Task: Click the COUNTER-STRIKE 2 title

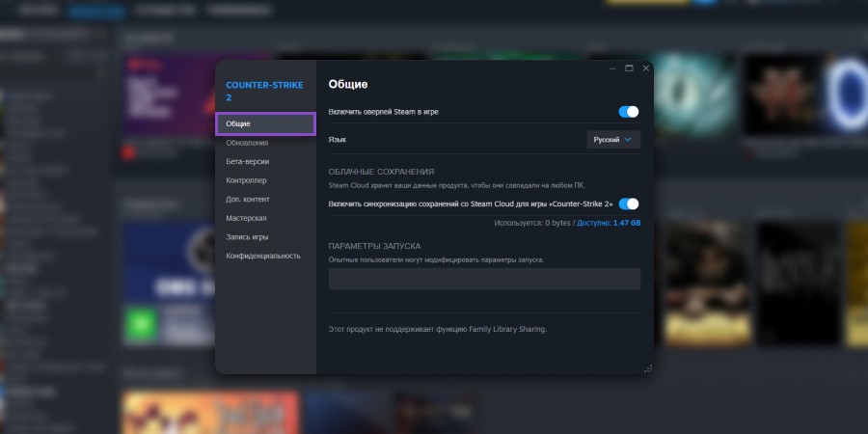Action: point(264,92)
